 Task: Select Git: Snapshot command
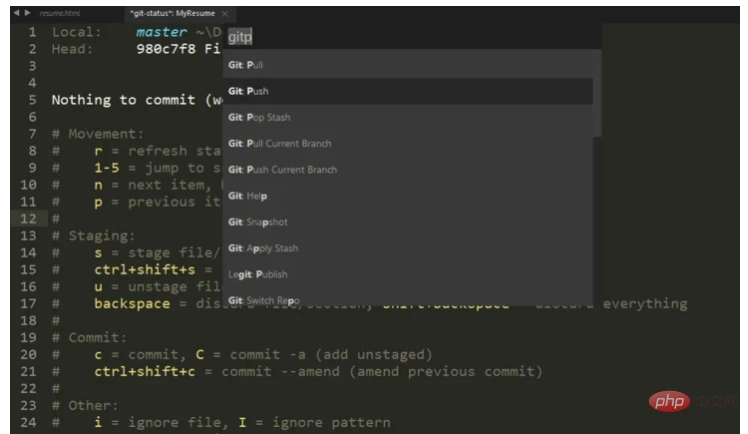pyautogui.click(x=408, y=222)
